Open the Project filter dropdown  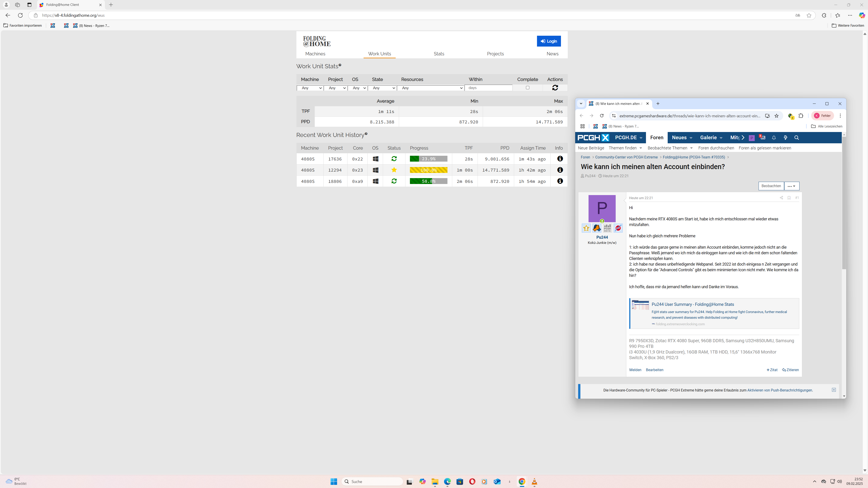click(x=336, y=88)
